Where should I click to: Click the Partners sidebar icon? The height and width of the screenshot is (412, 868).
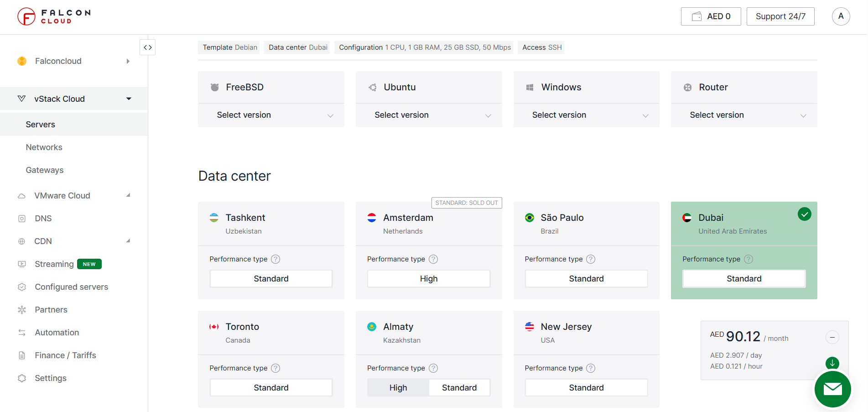tap(22, 310)
